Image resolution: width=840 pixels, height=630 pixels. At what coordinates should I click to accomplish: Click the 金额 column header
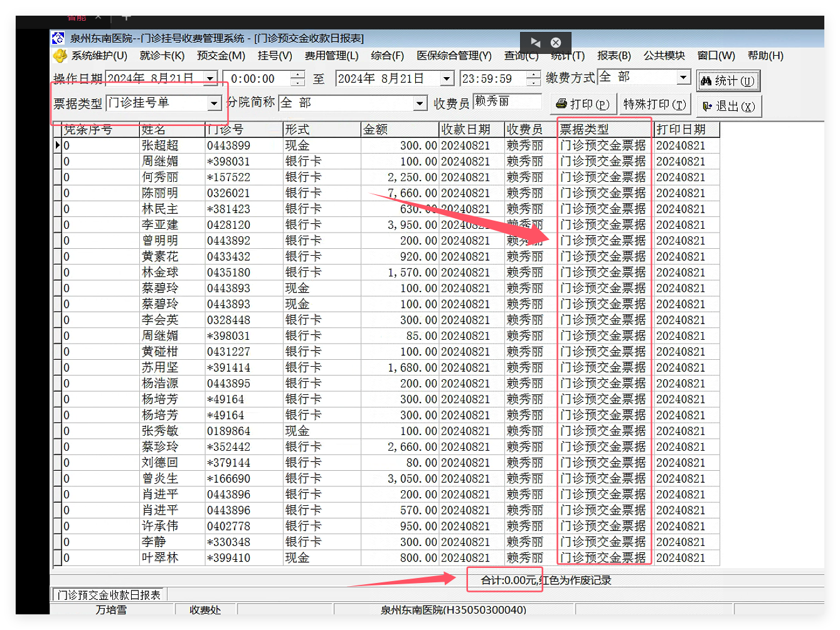[400, 130]
